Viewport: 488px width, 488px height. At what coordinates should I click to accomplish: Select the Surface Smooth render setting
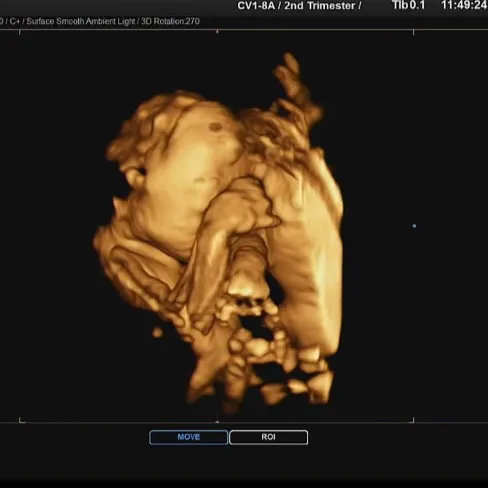tap(56, 21)
